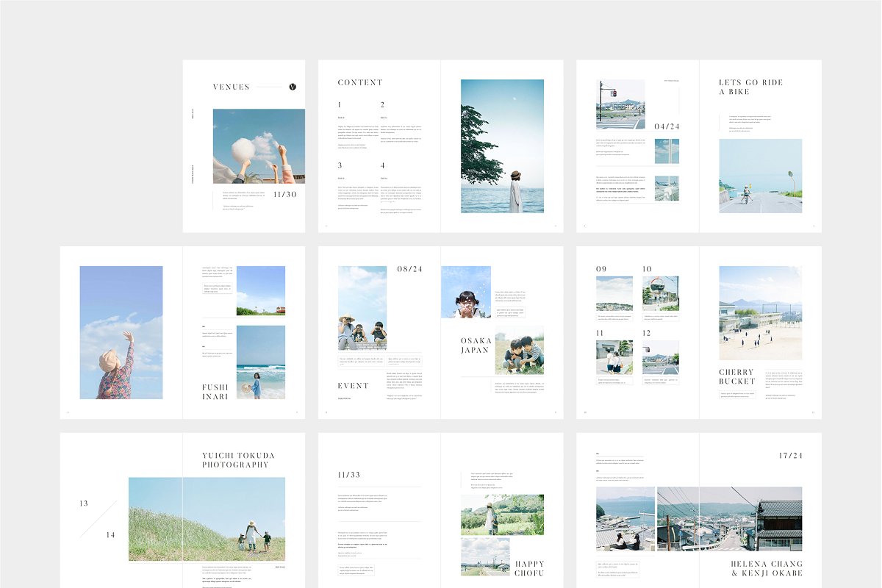Viewport: 882px width, 588px height.
Task: Select the photo of woman waving at sky
Action: click(121, 332)
